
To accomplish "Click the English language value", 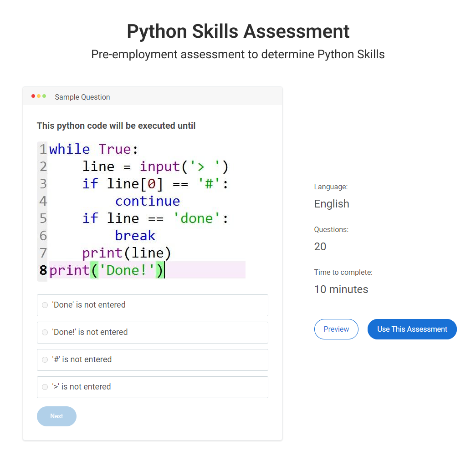I will pos(331,204).
